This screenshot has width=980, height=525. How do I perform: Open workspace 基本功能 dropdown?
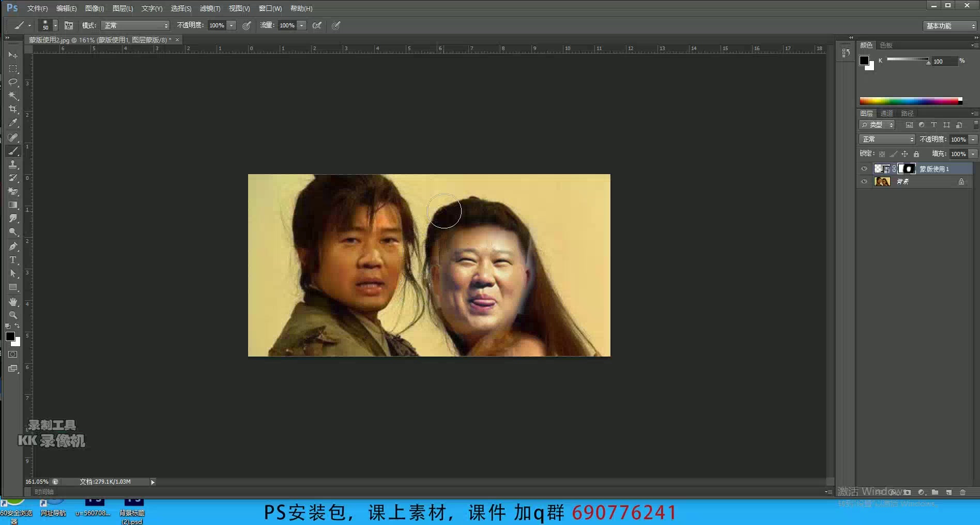[950, 26]
